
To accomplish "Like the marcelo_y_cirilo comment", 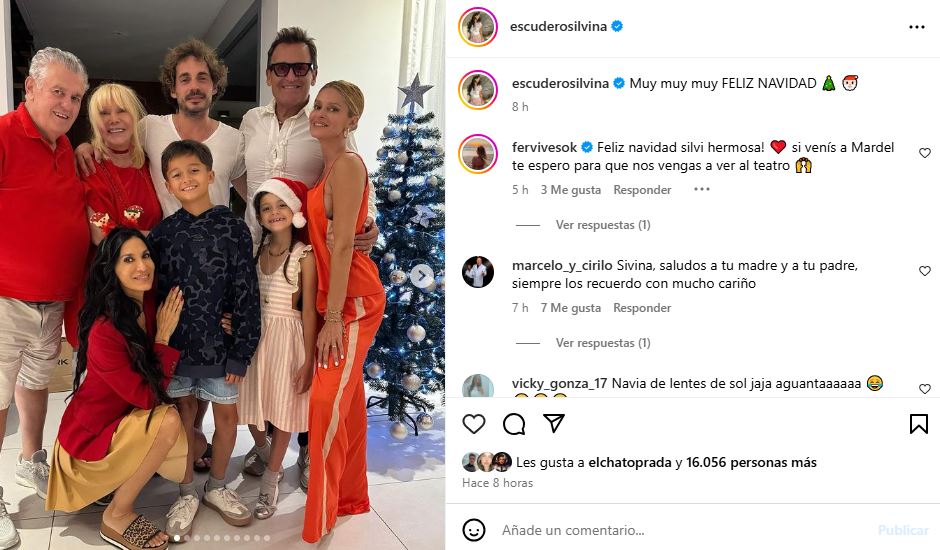I will click(924, 271).
